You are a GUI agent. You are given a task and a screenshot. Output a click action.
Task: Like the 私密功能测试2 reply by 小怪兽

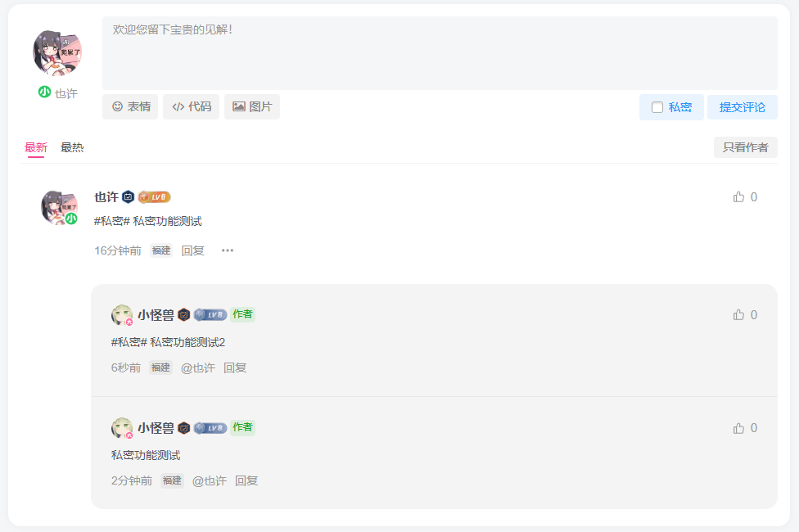coord(738,314)
